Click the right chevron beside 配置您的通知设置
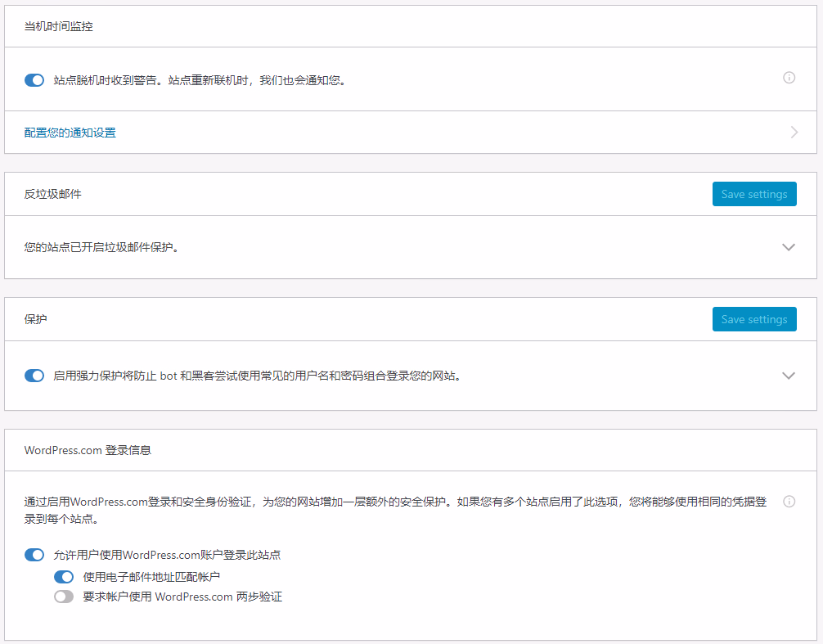 pos(794,132)
